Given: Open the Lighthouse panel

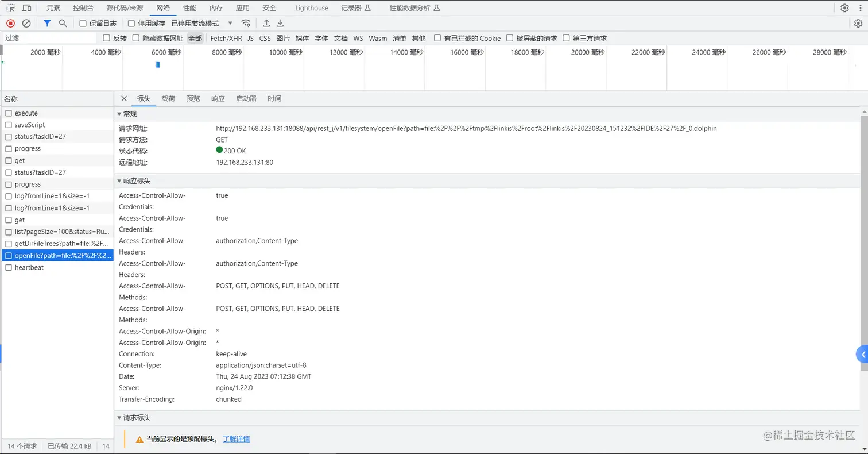Looking at the screenshot, I should click(312, 8).
